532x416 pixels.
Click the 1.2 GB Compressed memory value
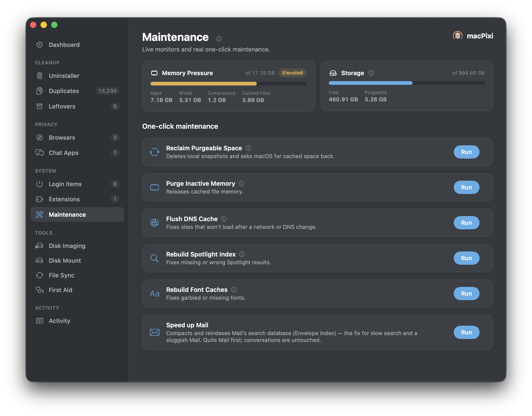pyautogui.click(x=217, y=100)
